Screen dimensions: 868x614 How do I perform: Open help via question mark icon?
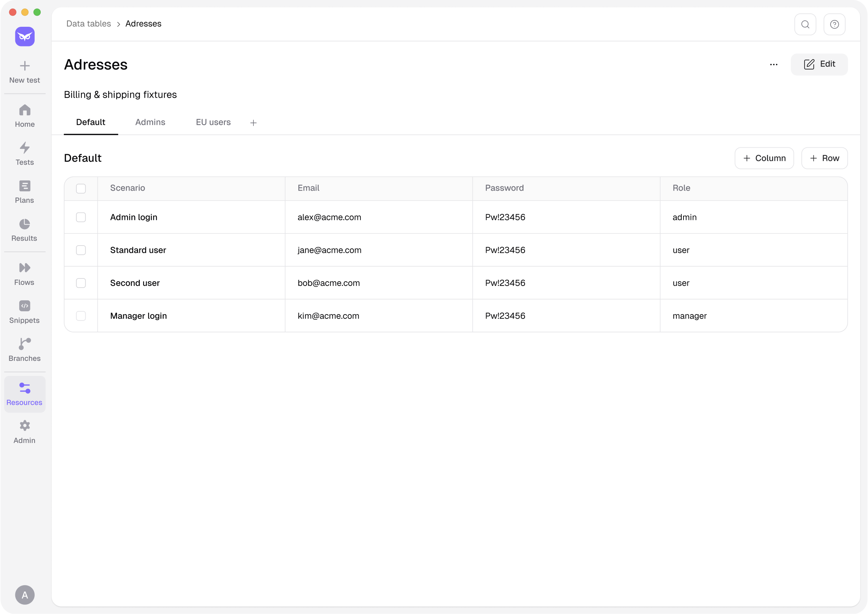coord(834,24)
